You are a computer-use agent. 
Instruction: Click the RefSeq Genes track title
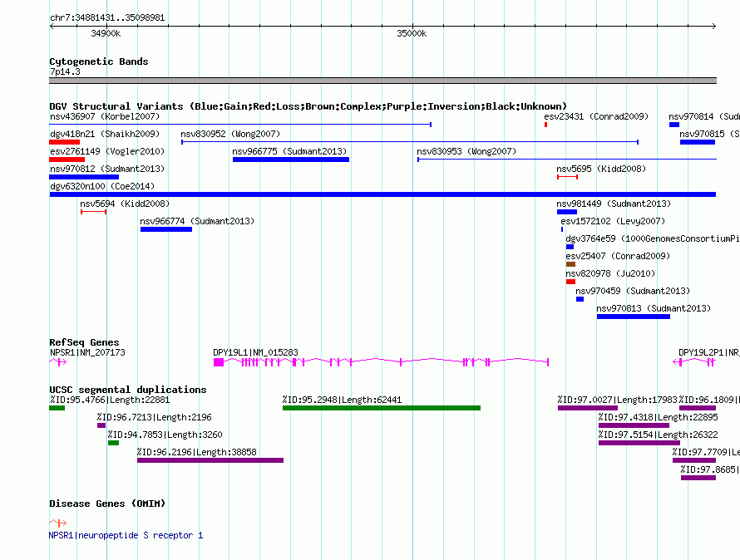[x=84, y=342]
